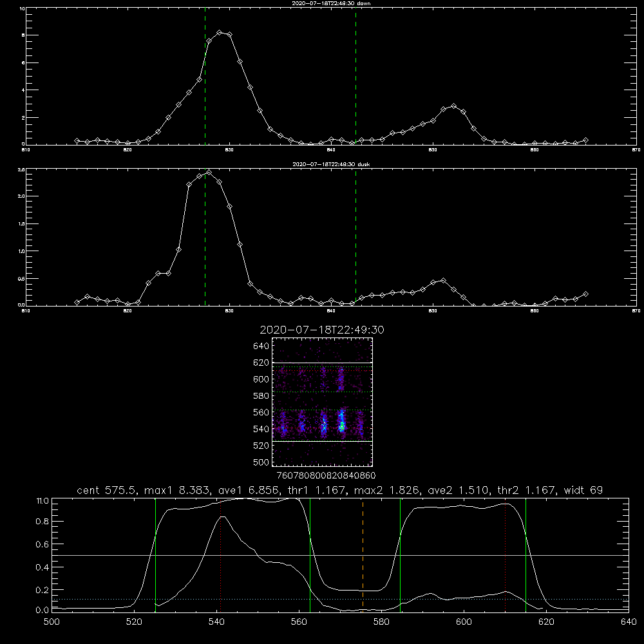Viewport: 644px width, 644px height.
Task: Click the 'ave2 1.510' value
Action: point(458,490)
